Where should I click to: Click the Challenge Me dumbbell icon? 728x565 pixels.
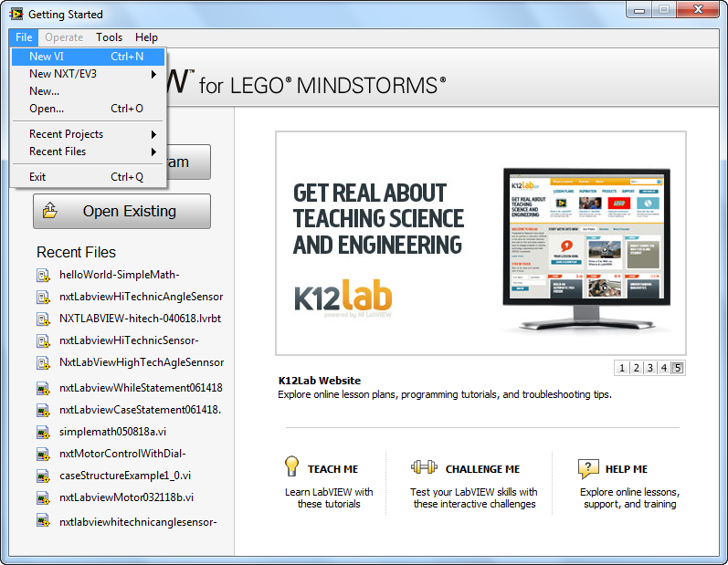click(x=424, y=466)
